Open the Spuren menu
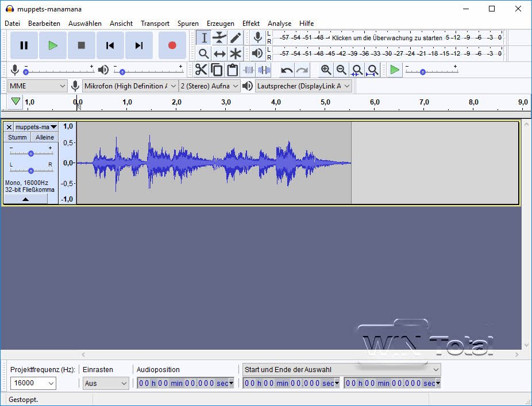 [188, 24]
